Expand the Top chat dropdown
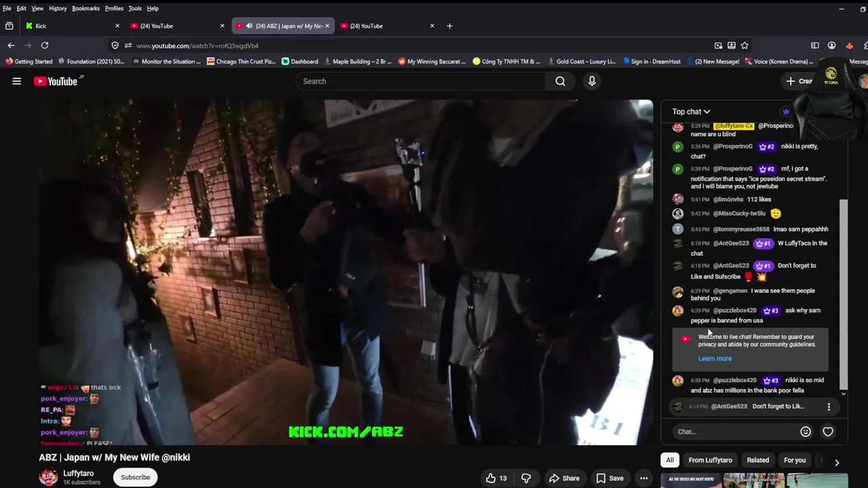 pos(691,112)
